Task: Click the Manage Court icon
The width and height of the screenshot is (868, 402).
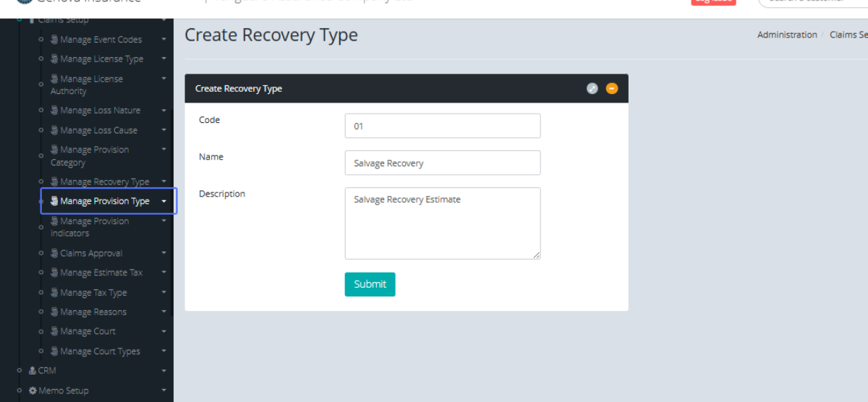Action: pos(54,332)
